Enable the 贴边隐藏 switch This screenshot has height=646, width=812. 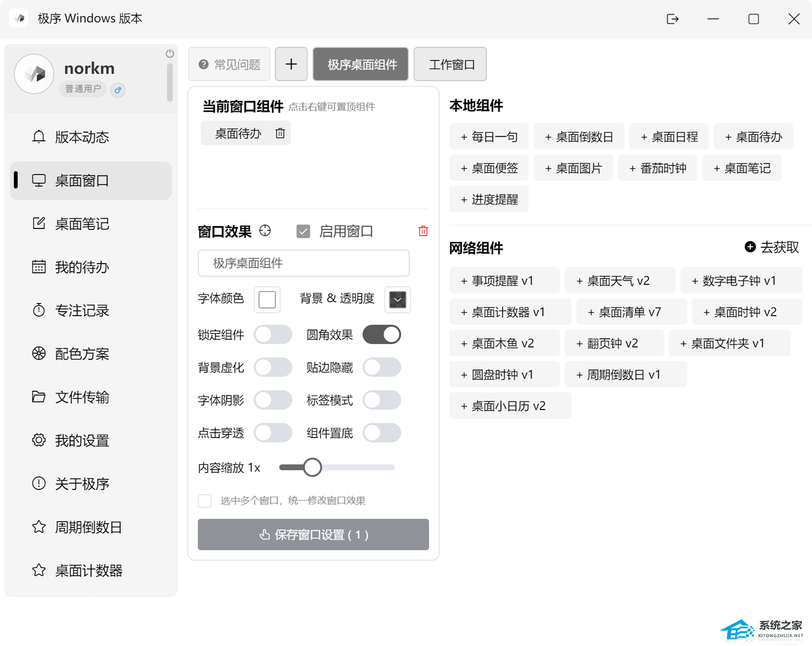coord(382,367)
